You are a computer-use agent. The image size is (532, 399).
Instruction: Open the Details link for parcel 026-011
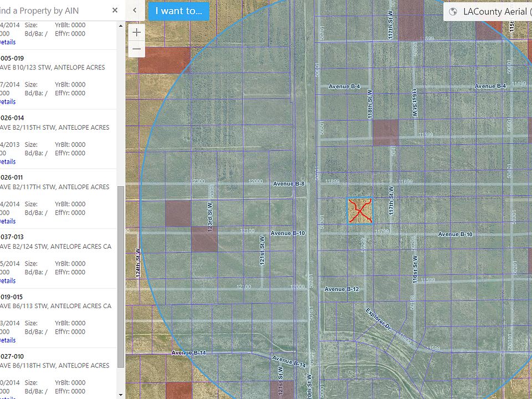7,221
